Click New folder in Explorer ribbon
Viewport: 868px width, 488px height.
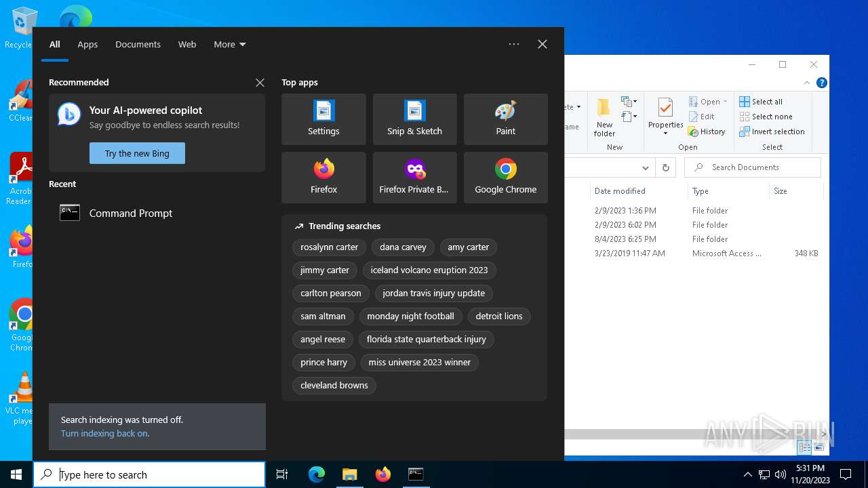(605, 117)
